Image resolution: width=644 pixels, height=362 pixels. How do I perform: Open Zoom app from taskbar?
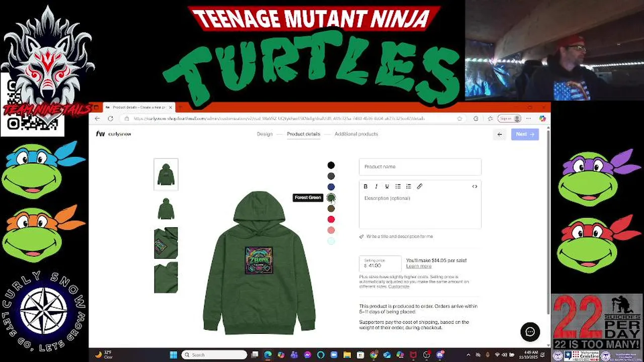click(x=334, y=354)
